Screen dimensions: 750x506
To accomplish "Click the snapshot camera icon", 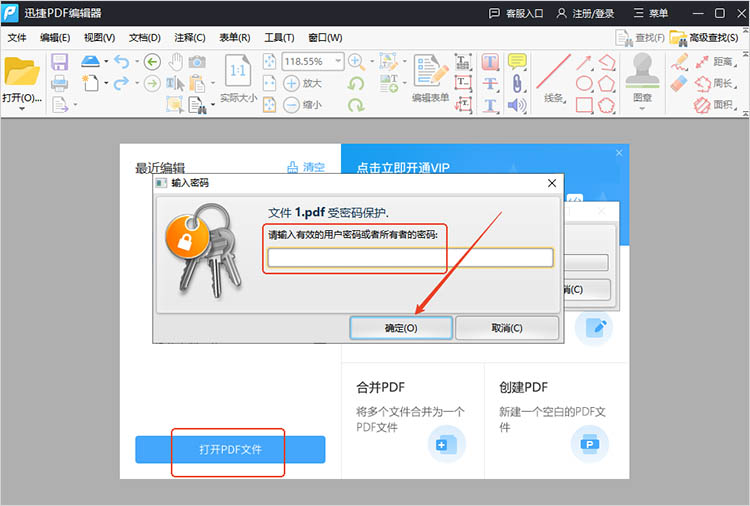I will click(x=197, y=61).
